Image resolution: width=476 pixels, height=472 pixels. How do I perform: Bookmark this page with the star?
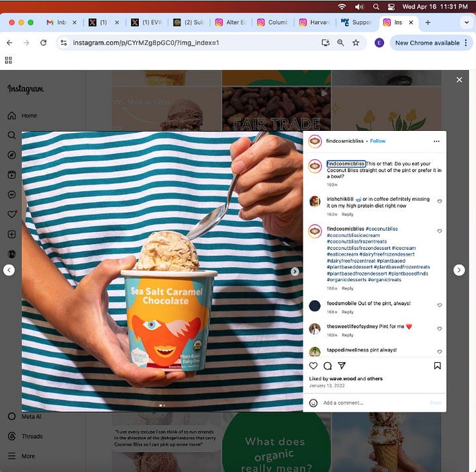coord(356,43)
